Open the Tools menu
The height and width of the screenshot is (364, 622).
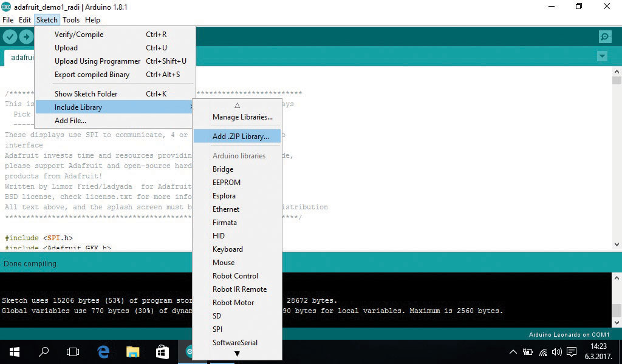click(x=71, y=20)
